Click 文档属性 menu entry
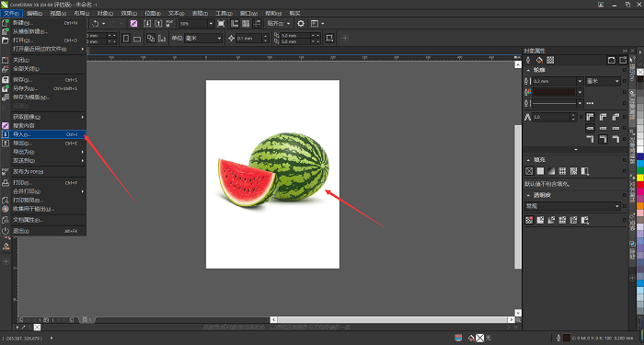The width and height of the screenshot is (644, 345). [x=43, y=220]
